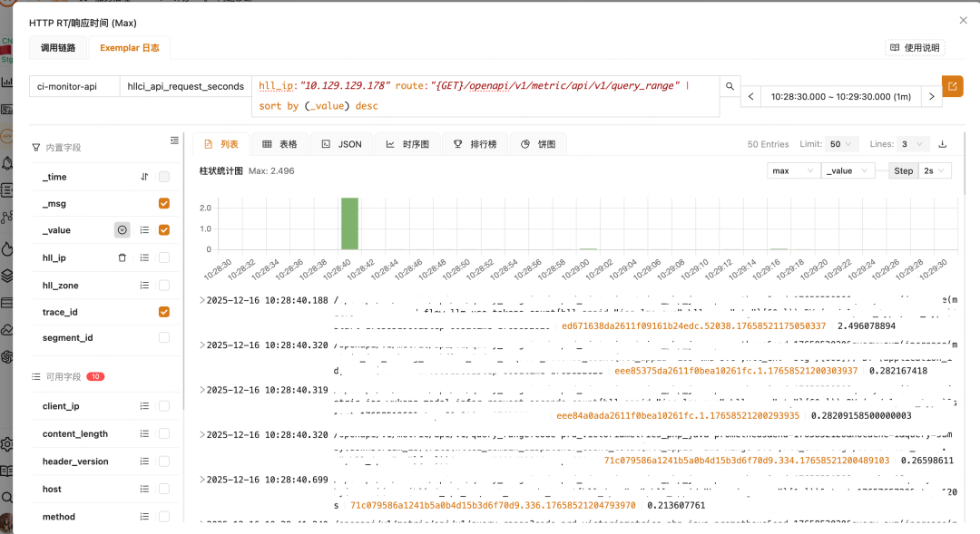Open the 饼图 pie chart tab
The image size is (980, 534).
(x=538, y=144)
